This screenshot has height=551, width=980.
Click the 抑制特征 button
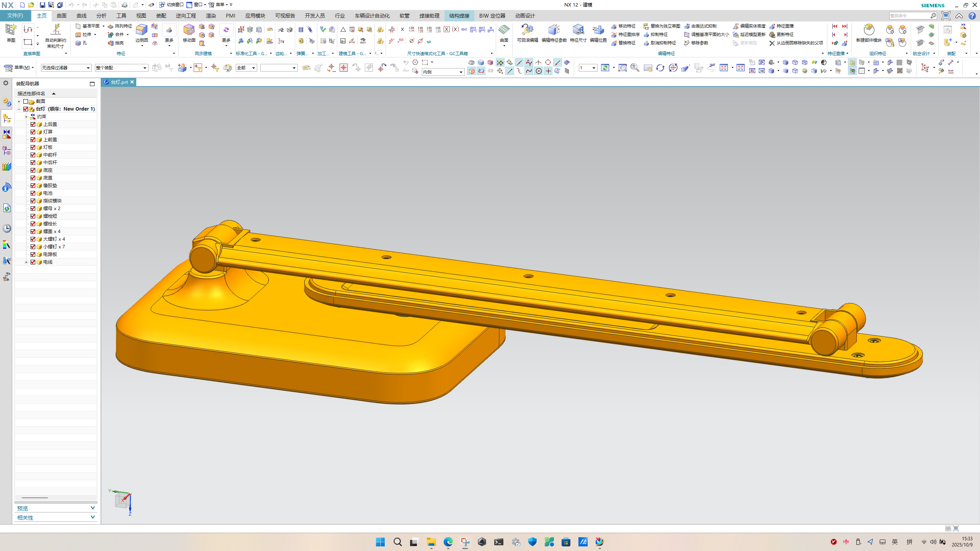click(x=656, y=34)
